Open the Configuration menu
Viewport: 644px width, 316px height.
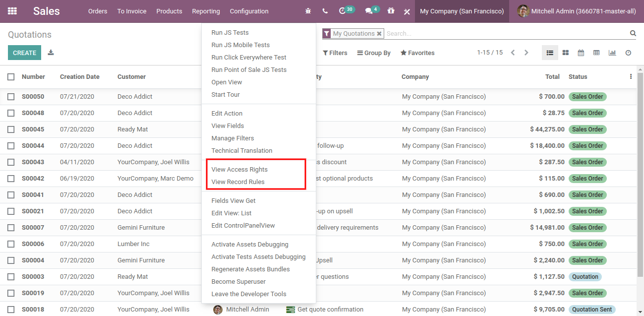pos(249,11)
